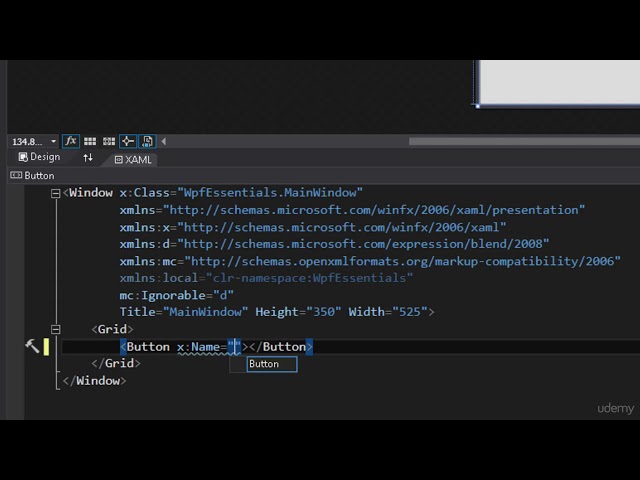
Task: Collapse the Grid element outlining node
Action: (x=56, y=329)
